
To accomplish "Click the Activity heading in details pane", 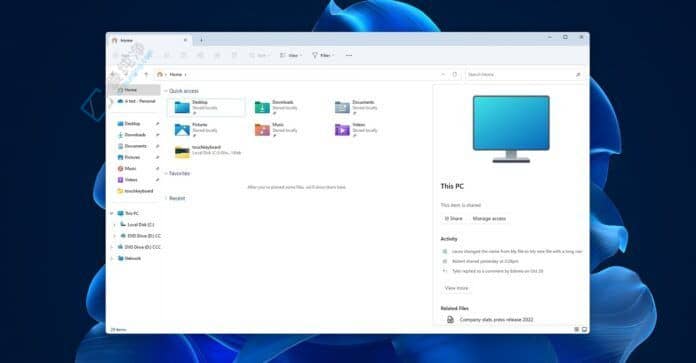I will [x=449, y=239].
